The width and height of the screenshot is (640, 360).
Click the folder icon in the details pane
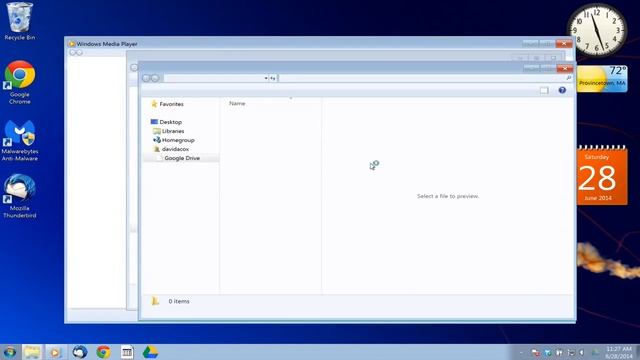click(155, 301)
